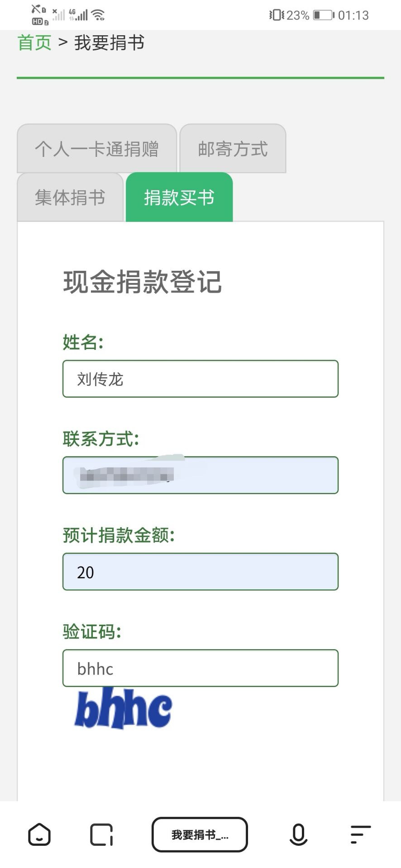Focus the 验证码 captcha input field
The width and height of the screenshot is (401, 868).
[200, 668]
